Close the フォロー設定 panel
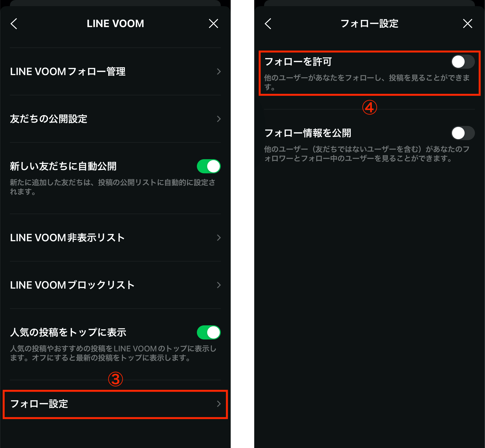 coord(467,24)
